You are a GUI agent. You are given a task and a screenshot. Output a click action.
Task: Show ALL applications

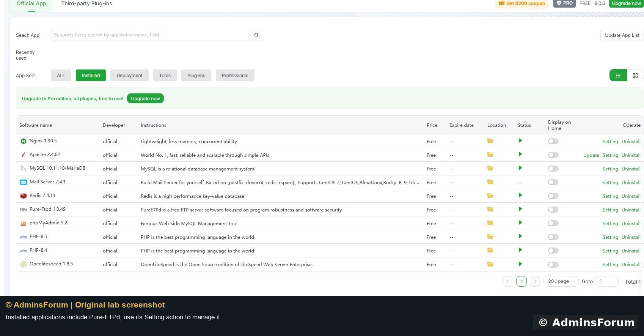coord(61,76)
